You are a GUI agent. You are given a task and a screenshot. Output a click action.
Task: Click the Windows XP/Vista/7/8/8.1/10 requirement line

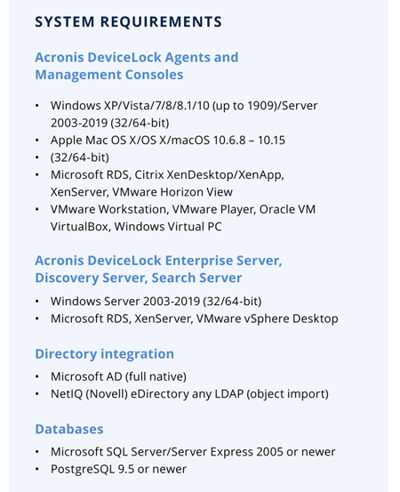pos(184,105)
